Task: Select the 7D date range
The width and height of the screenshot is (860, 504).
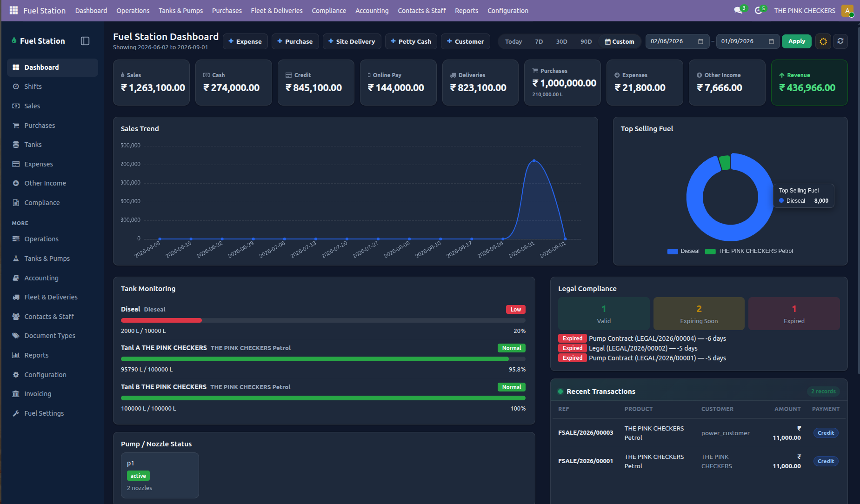Action: coord(539,41)
